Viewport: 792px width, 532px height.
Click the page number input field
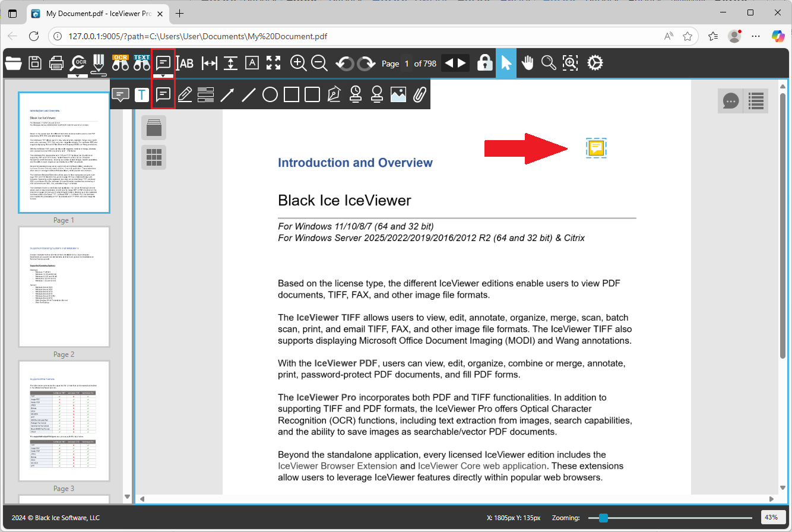coord(407,64)
